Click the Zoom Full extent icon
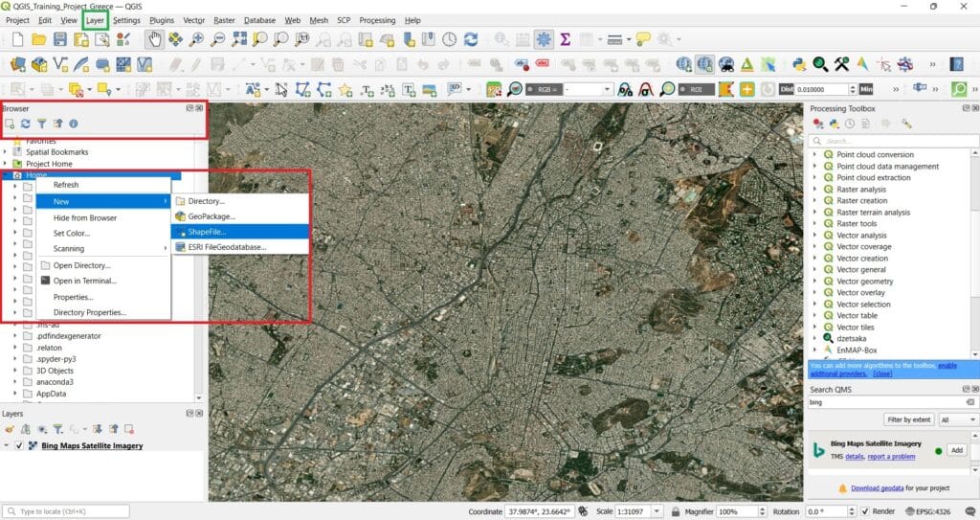This screenshot has height=520, width=980. click(238, 39)
